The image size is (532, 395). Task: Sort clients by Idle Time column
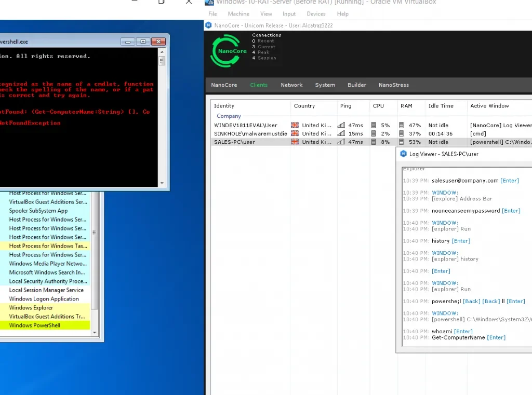pos(446,106)
